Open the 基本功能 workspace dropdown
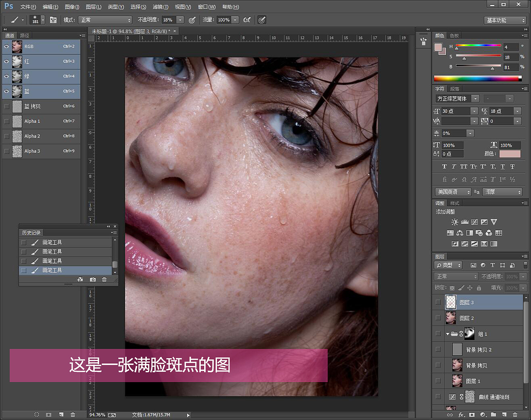The width and height of the screenshot is (531, 420). tap(505, 20)
